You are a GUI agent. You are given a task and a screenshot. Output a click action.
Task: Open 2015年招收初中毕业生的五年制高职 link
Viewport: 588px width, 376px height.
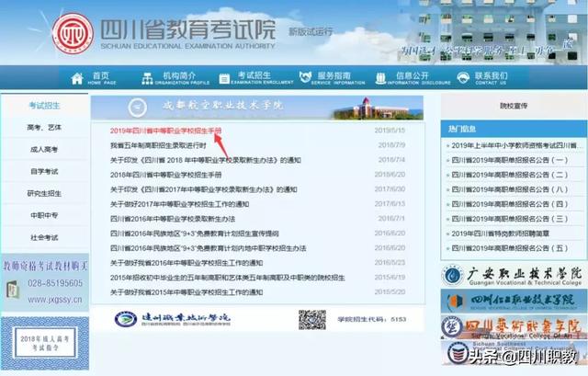228,278
